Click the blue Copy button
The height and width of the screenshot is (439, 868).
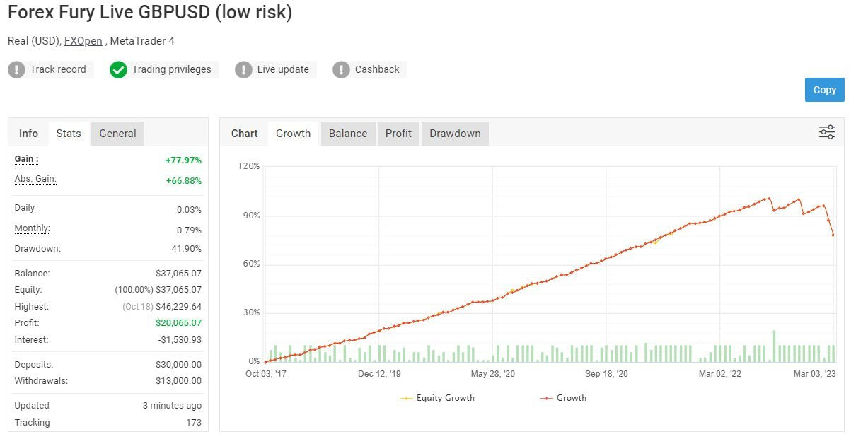point(824,90)
